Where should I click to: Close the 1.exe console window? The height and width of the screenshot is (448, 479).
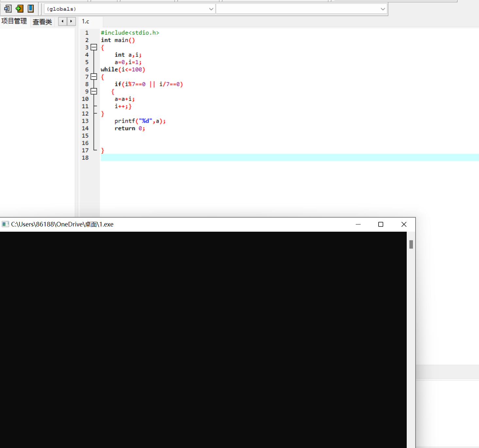(404, 224)
